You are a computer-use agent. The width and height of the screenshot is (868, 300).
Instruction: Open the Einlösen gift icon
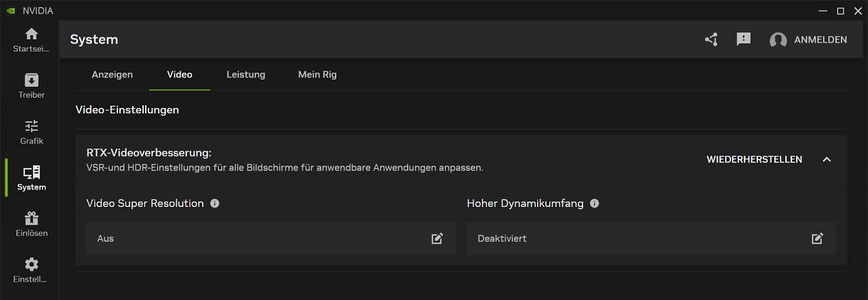click(31, 219)
